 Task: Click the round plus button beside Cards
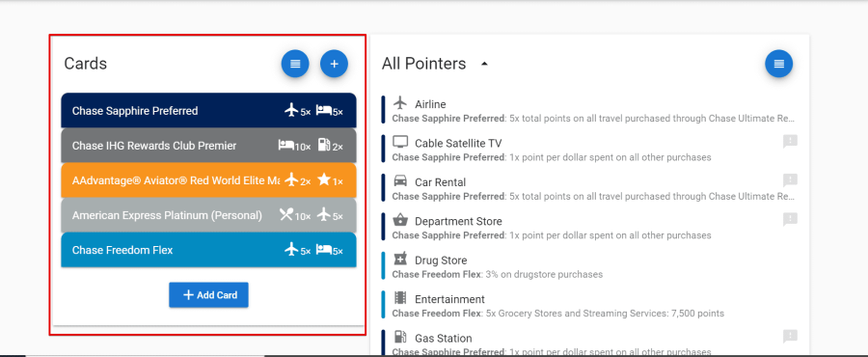click(x=334, y=64)
